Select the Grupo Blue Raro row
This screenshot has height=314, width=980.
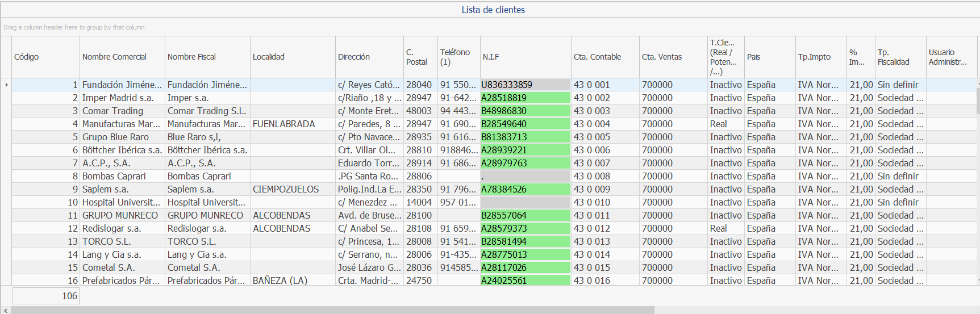pos(115,137)
